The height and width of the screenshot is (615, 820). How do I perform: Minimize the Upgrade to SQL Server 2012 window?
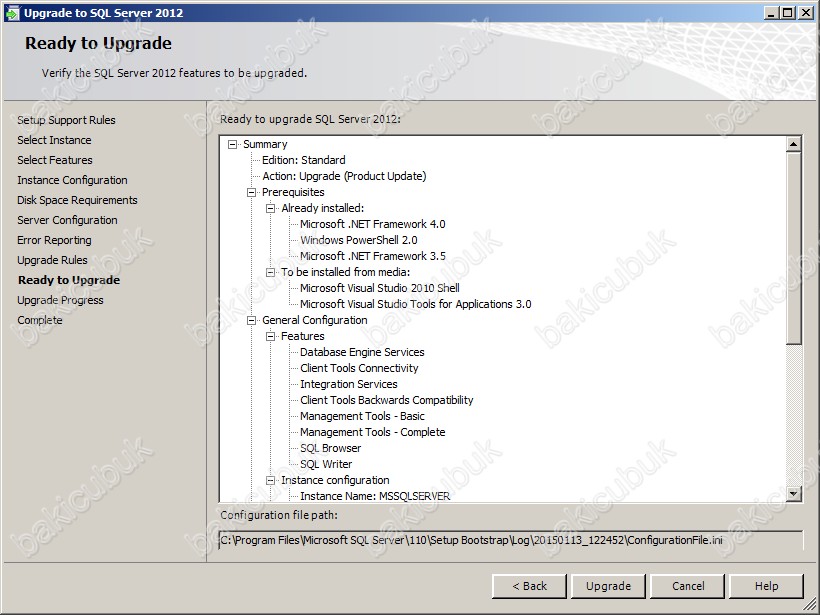[x=772, y=13]
